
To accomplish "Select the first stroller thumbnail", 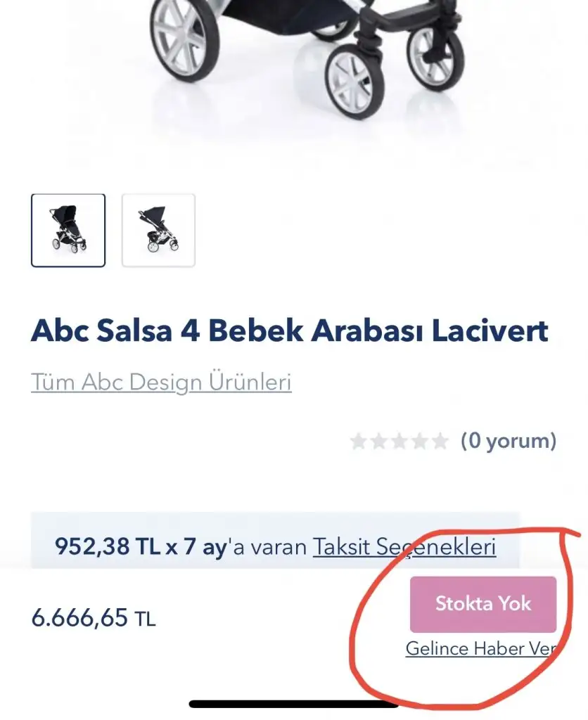I will pyautogui.click(x=68, y=231).
